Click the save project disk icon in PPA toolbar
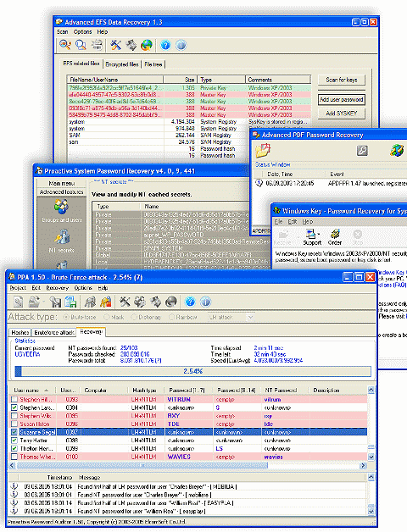 [55, 302]
